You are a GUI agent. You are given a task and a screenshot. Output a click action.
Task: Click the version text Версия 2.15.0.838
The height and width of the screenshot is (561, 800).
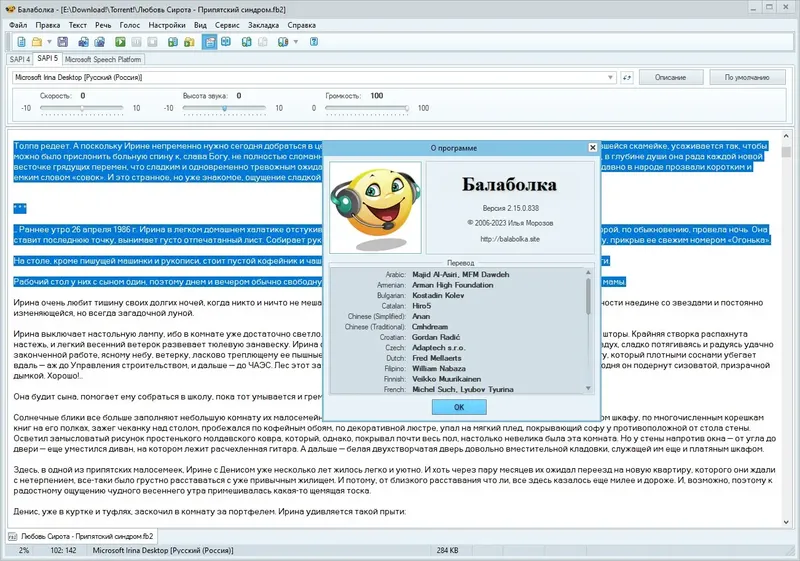click(x=511, y=208)
